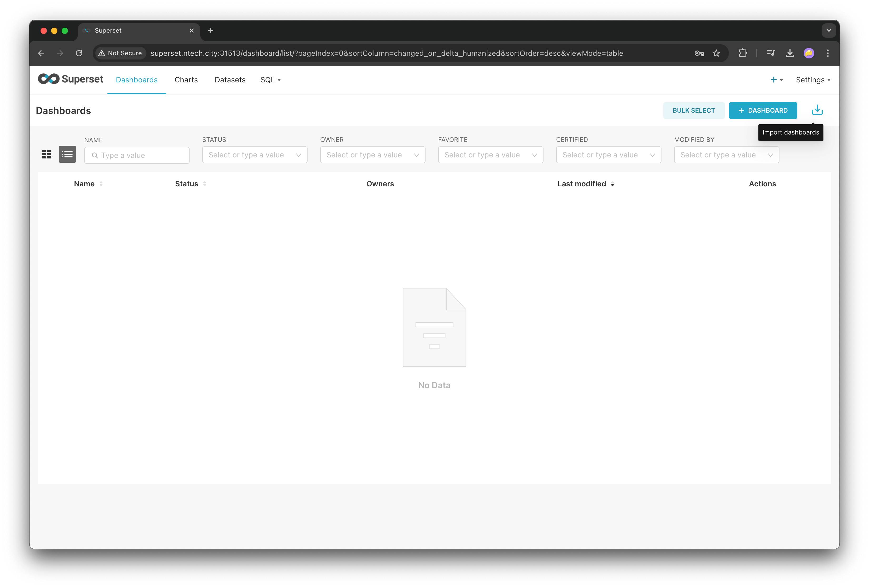Click the password key icon in address bar
Viewport: 869px width, 588px height.
pyautogui.click(x=699, y=53)
